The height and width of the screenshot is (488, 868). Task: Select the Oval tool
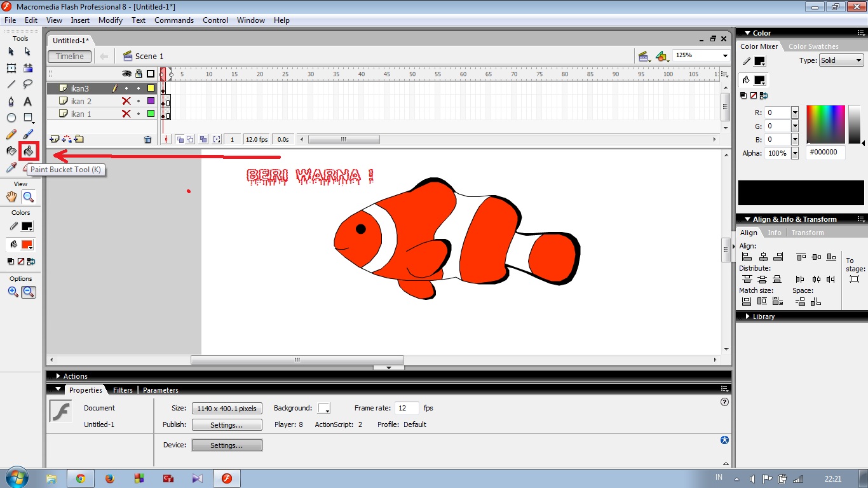tap(11, 118)
